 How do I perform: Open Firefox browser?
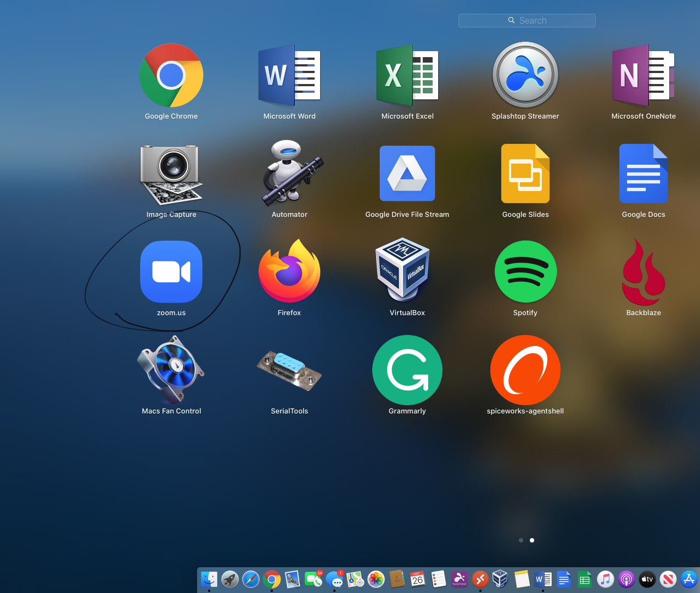tap(289, 271)
